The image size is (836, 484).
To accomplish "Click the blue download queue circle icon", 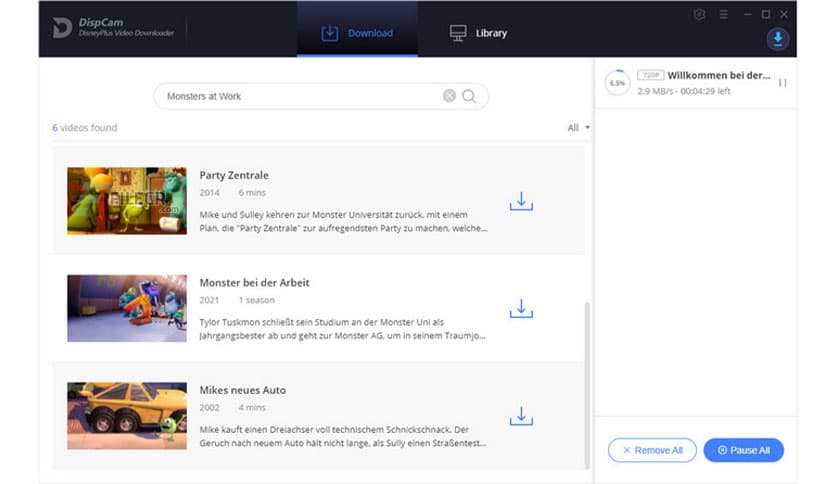I will [x=778, y=39].
